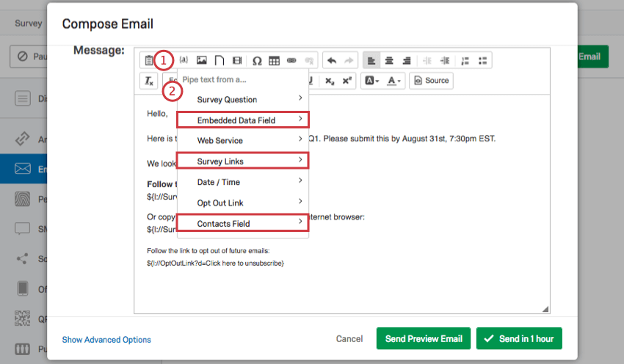Viewport: 624px width, 364px height.
Task: Open the background color dropdown
Action: pyautogui.click(x=371, y=80)
